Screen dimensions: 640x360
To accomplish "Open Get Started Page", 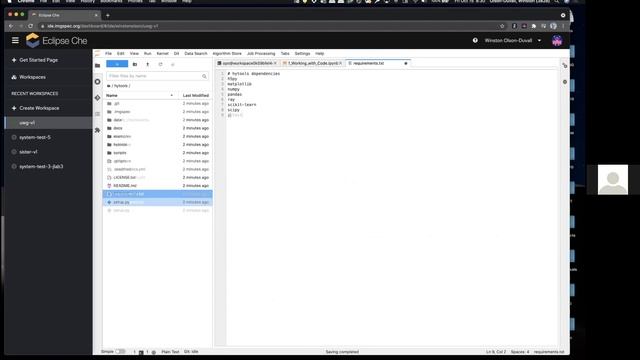I will (38, 60).
